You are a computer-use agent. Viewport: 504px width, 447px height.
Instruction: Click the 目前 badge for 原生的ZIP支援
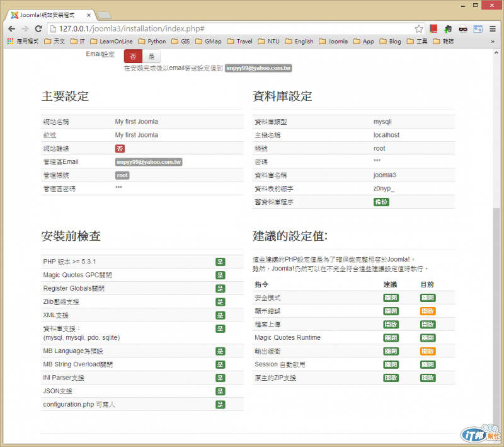[428, 378]
